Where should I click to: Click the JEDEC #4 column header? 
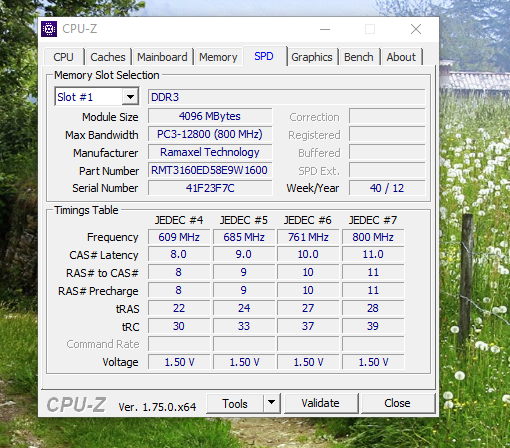click(x=179, y=220)
